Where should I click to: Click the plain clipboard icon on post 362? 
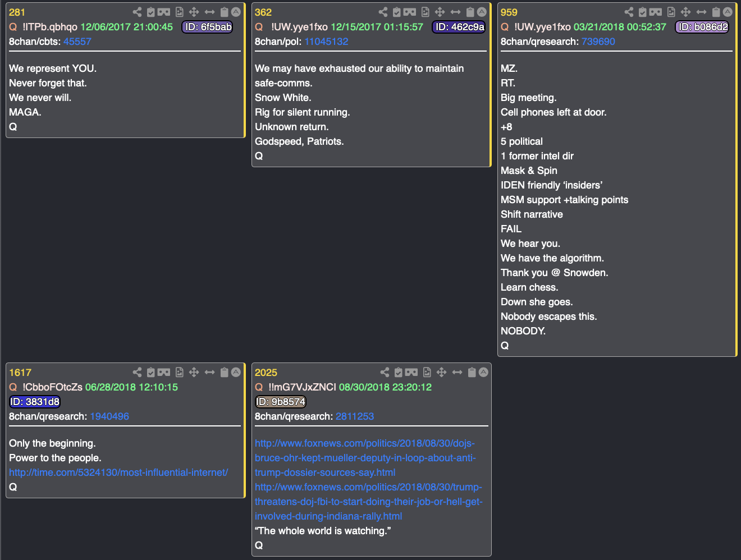point(470,12)
